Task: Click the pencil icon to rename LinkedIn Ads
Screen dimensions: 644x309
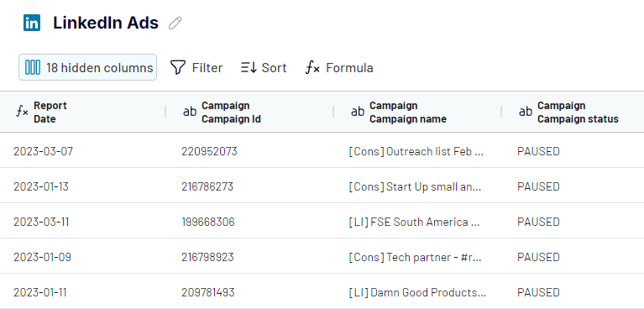Action: (x=175, y=23)
